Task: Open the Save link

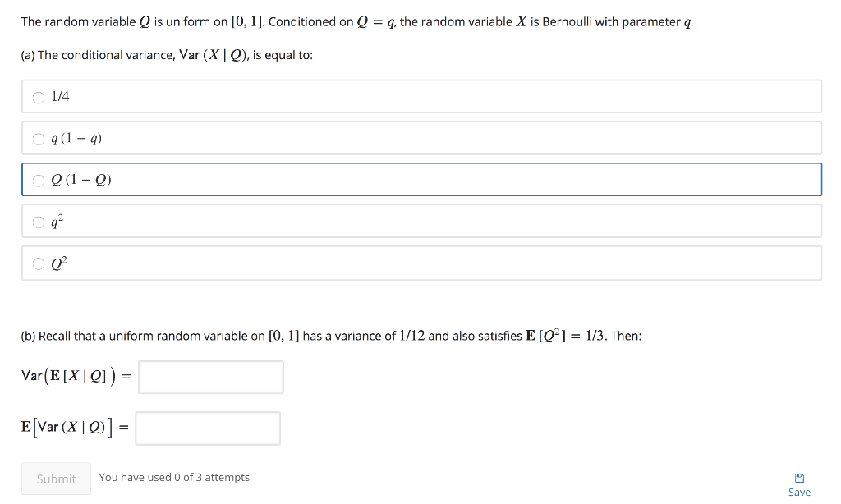Action: 799,492
